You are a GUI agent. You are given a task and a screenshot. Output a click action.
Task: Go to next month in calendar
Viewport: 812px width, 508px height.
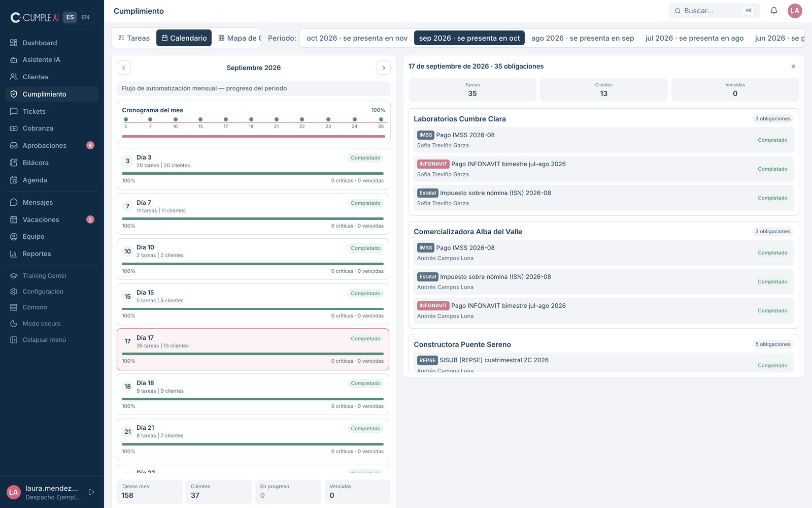point(384,68)
